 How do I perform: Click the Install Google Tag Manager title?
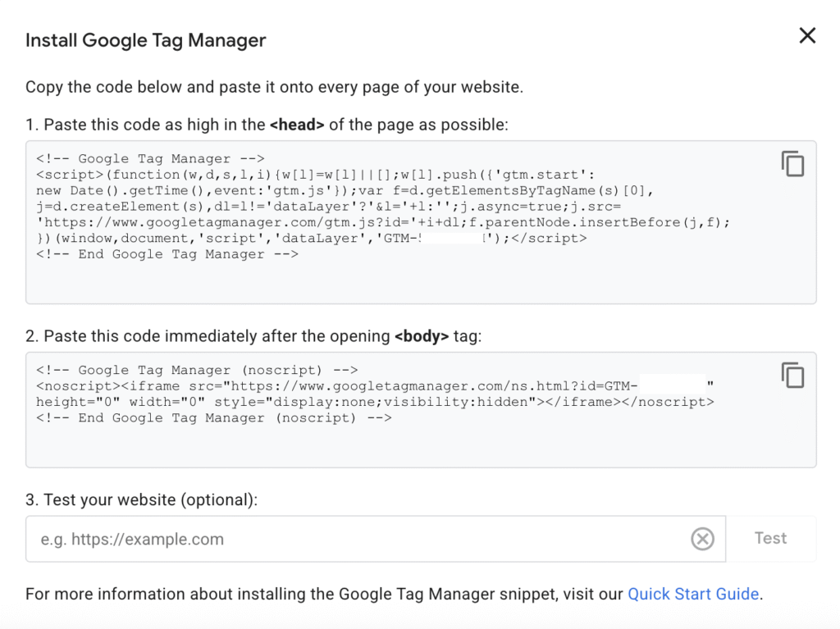pyautogui.click(x=145, y=39)
